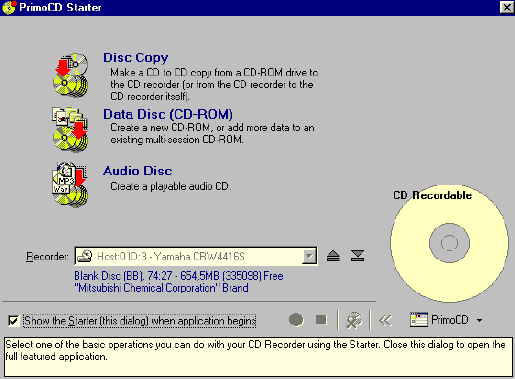Open the Data Disc (CD-ROM) heading link
This screenshot has width=515, height=379.
point(168,114)
